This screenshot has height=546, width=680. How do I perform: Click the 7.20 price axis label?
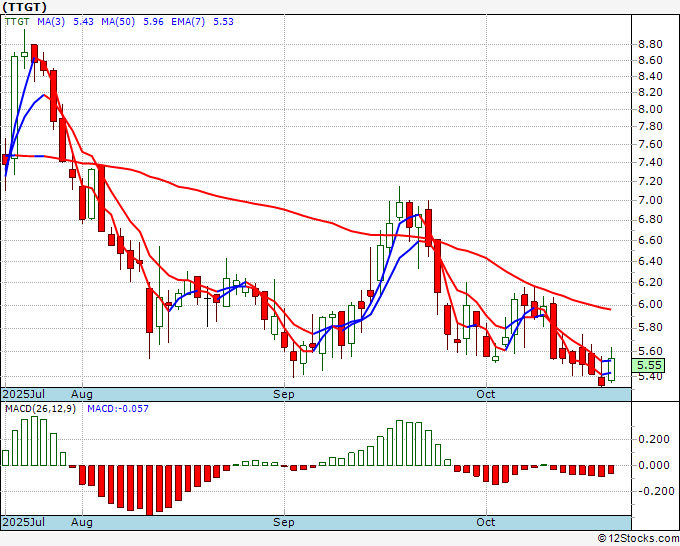(x=650, y=181)
